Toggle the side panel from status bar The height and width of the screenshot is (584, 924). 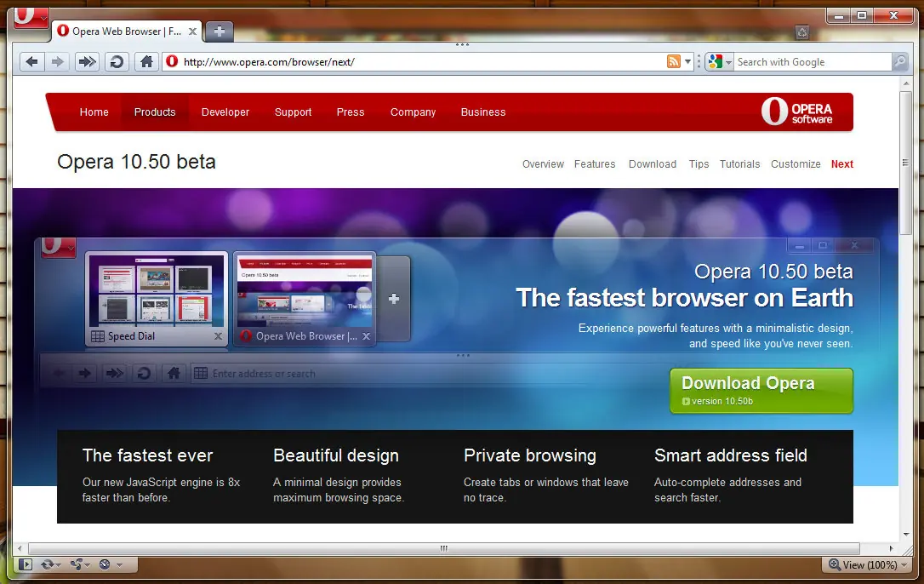coord(26,564)
